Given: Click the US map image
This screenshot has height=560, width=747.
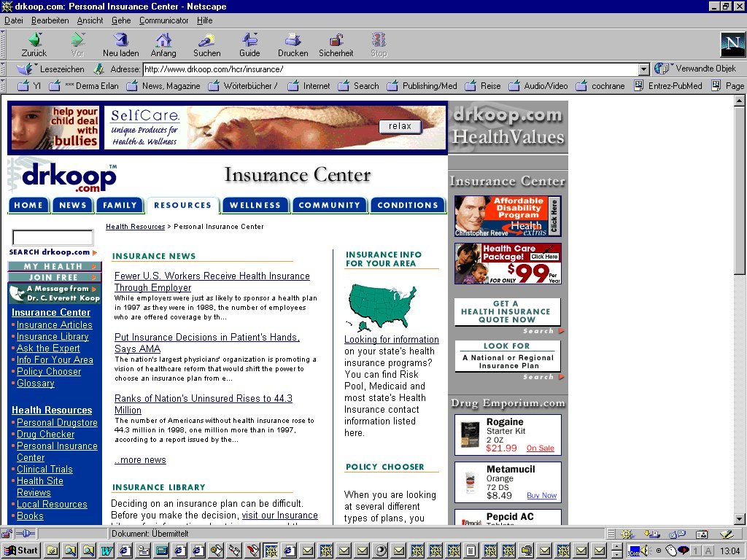Looking at the screenshot, I should 382,305.
